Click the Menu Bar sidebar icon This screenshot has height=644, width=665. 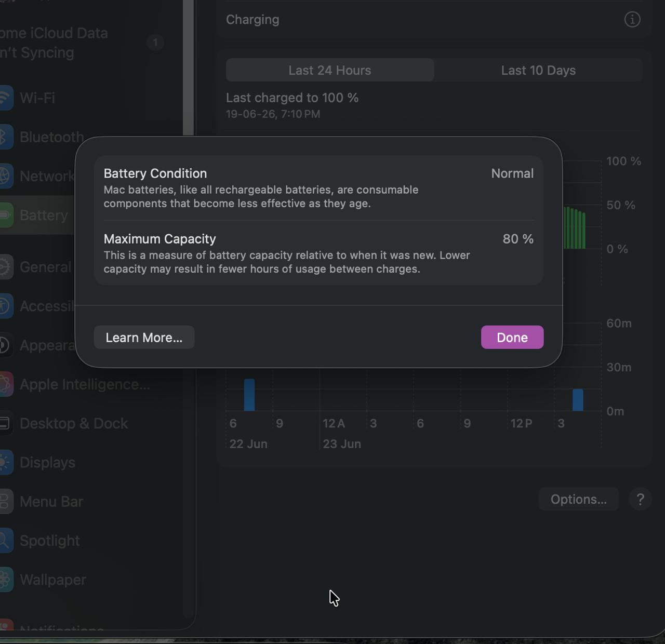[6, 502]
